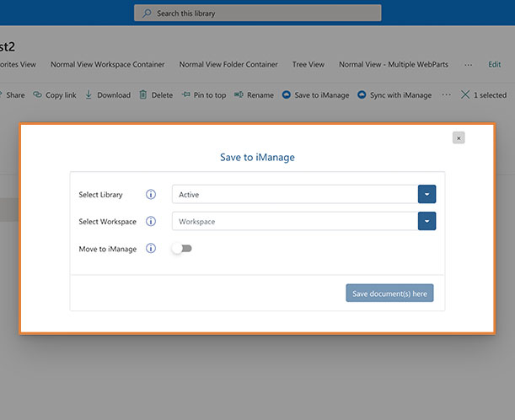Switch to Tree View
Image resolution: width=515 pixels, height=420 pixels.
308,64
